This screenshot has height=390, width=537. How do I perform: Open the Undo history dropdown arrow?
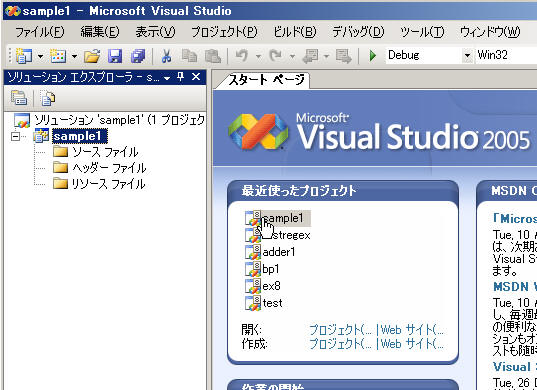click(x=259, y=56)
